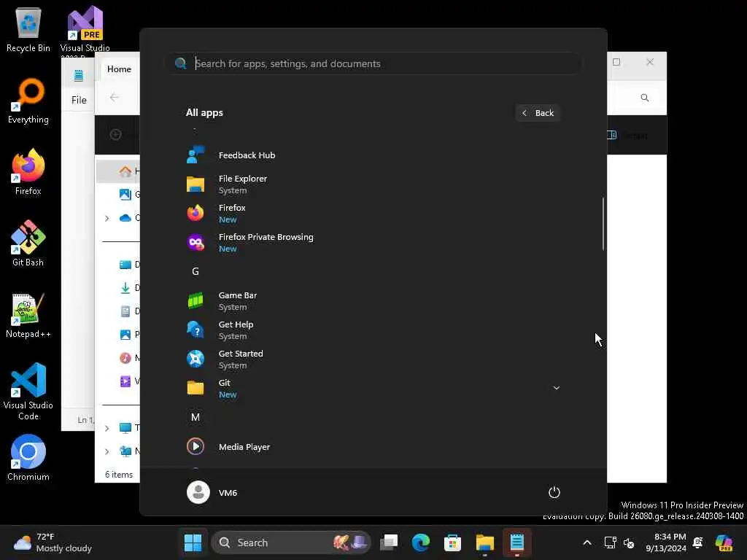The width and height of the screenshot is (747, 560).
Task: Click the Start menu search field
Action: pos(373,63)
